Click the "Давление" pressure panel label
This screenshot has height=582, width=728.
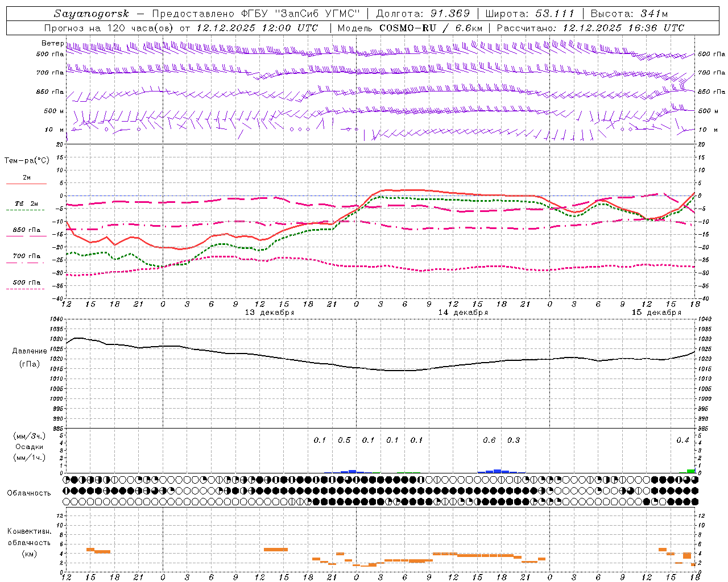click(x=30, y=351)
